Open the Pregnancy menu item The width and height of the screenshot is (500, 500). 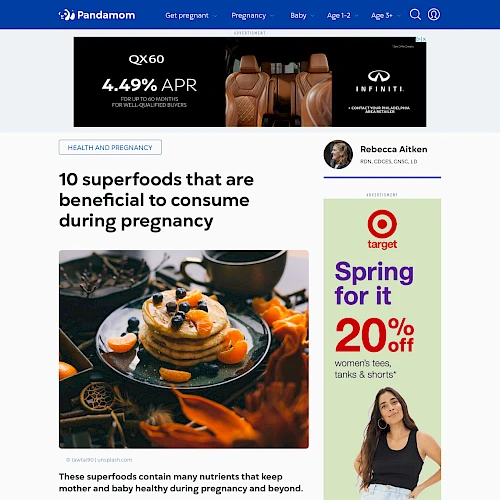(x=249, y=16)
